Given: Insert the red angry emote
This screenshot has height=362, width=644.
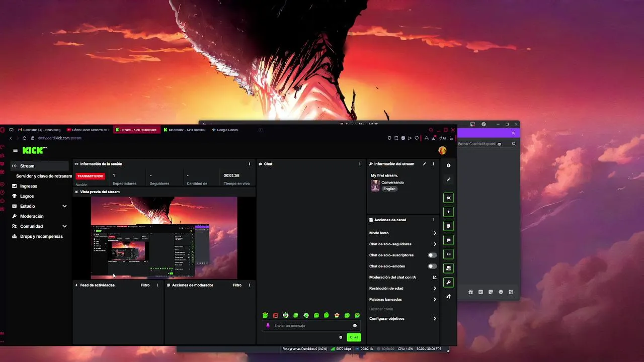Looking at the screenshot, I should coord(275,315).
